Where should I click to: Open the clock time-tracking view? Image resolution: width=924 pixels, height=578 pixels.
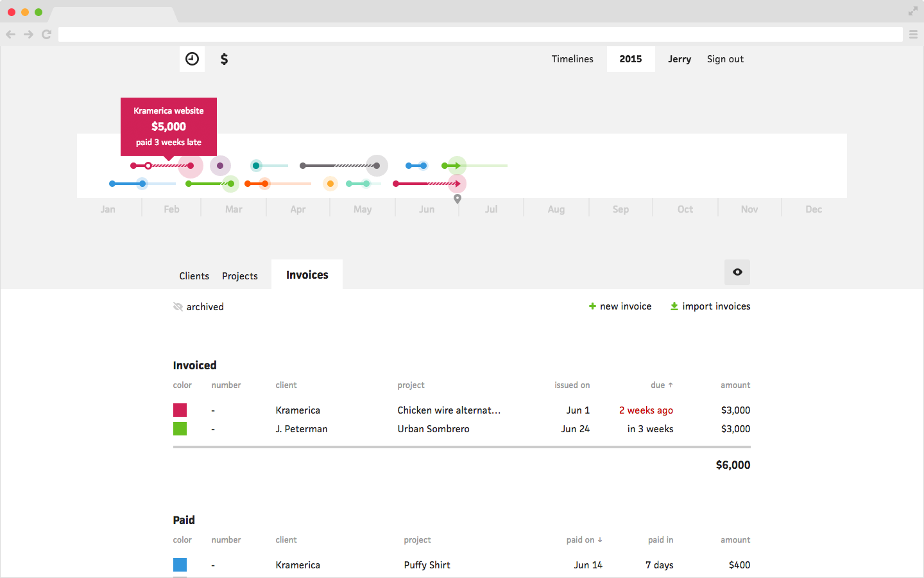(192, 59)
